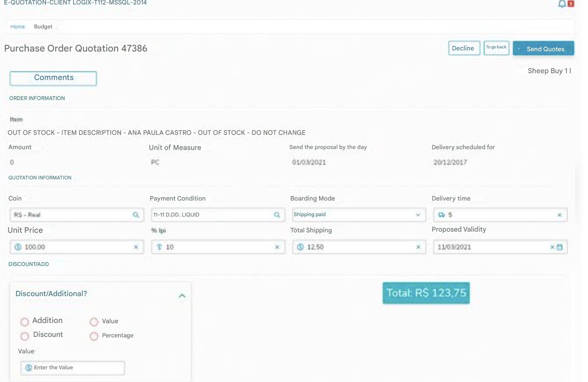This screenshot has height=382, width=588.
Task: Select the Value radio option
Action: pyautogui.click(x=94, y=322)
